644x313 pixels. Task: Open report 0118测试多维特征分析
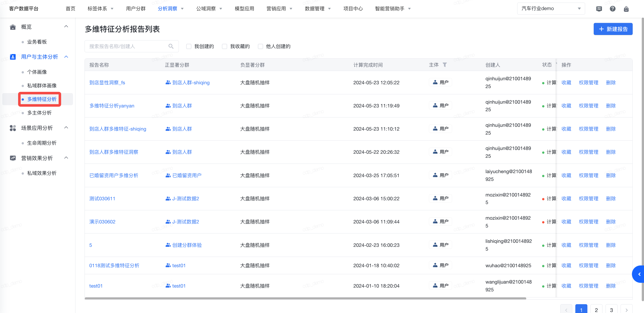(x=114, y=266)
